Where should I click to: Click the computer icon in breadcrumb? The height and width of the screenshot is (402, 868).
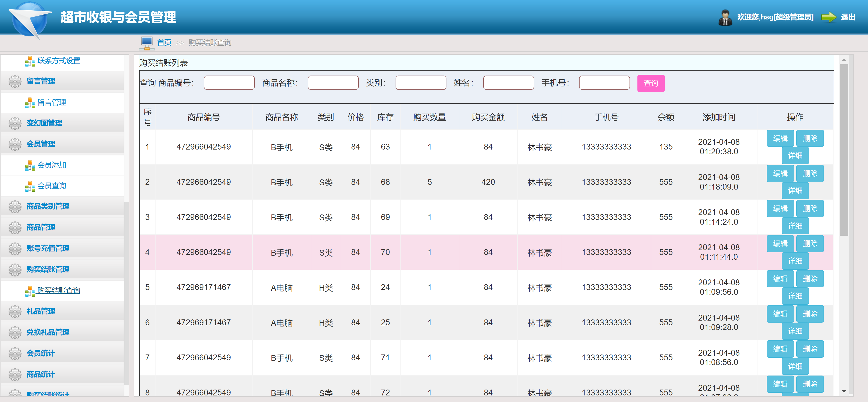[146, 43]
